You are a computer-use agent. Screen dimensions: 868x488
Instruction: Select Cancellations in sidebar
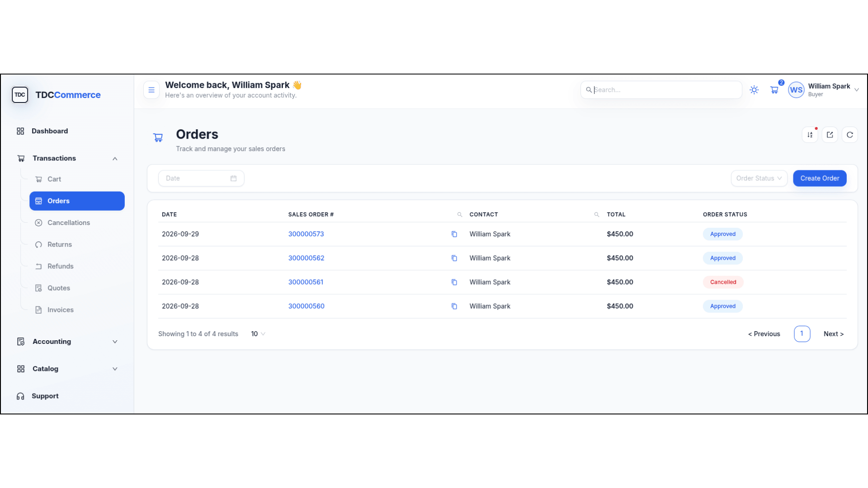77,223
